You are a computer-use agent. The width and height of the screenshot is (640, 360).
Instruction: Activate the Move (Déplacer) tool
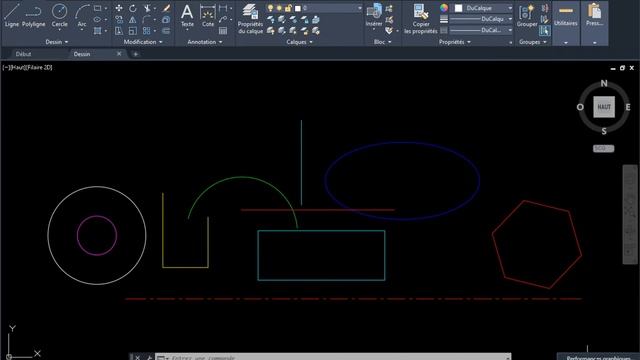[x=119, y=8]
